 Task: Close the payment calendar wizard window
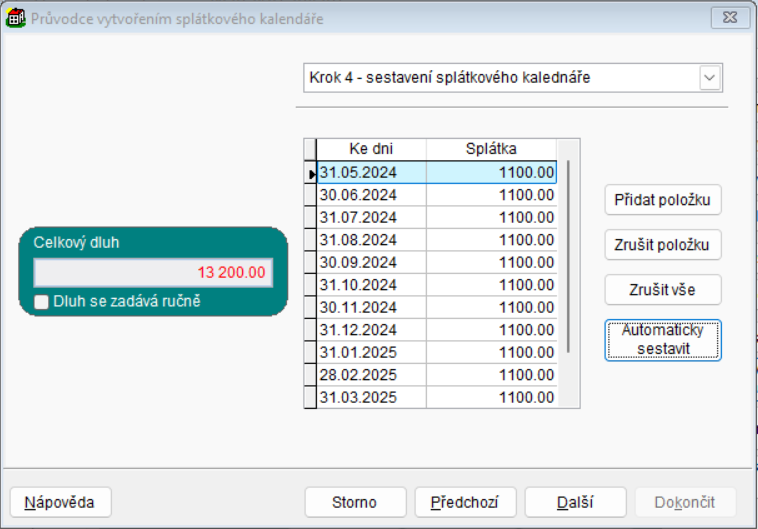pyautogui.click(x=730, y=18)
